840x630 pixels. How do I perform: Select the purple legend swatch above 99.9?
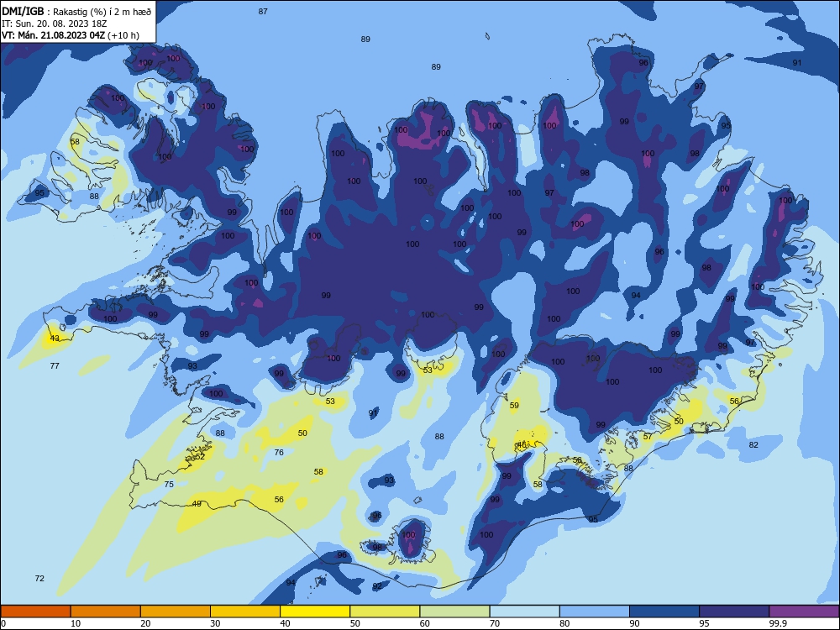[x=804, y=612]
